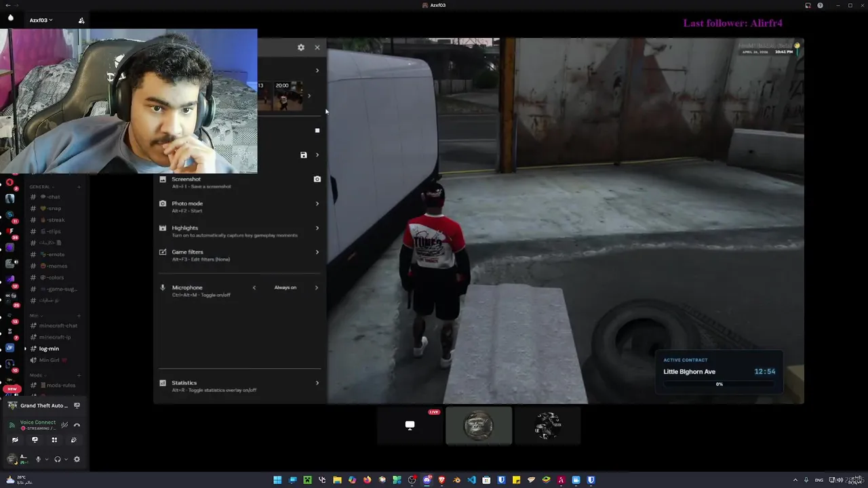Mute the Discord microphone

pos(38,459)
